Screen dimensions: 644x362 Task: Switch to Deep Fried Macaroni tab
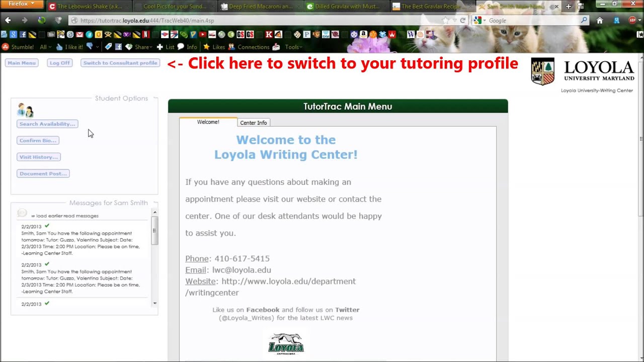tap(260, 7)
